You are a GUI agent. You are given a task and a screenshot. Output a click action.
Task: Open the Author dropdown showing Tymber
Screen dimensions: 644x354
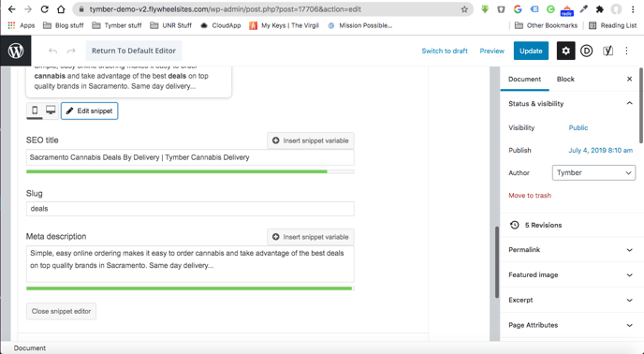593,172
